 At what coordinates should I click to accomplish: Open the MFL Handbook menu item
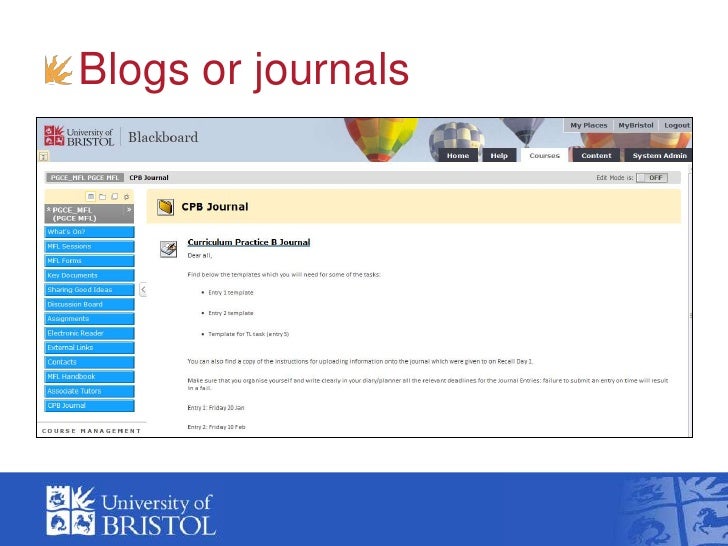90,377
